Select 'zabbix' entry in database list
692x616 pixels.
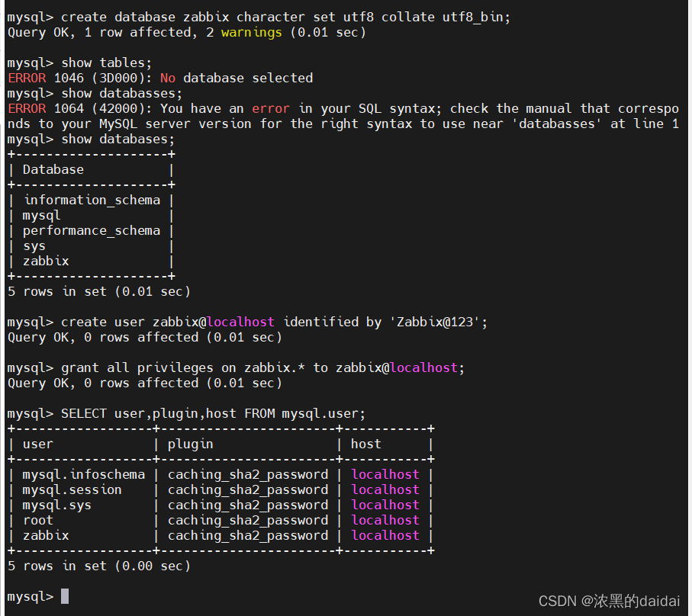(45, 261)
